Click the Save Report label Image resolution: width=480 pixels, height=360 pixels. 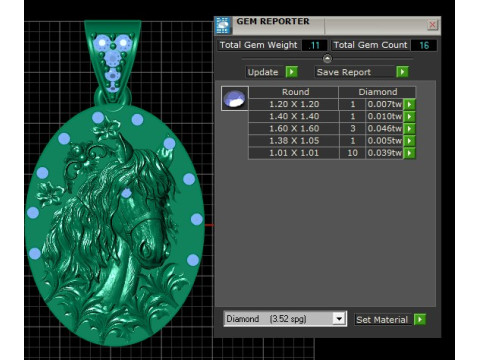(344, 72)
